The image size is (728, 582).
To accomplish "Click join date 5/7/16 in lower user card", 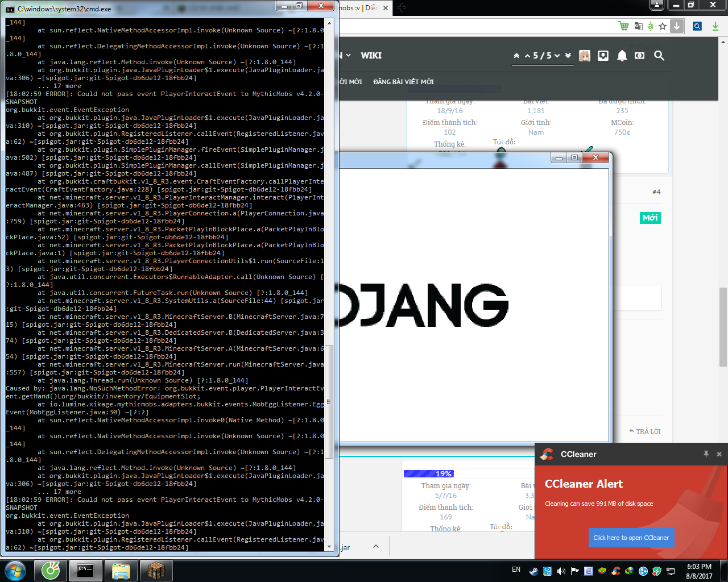I will pyautogui.click(x=446, y=496).
